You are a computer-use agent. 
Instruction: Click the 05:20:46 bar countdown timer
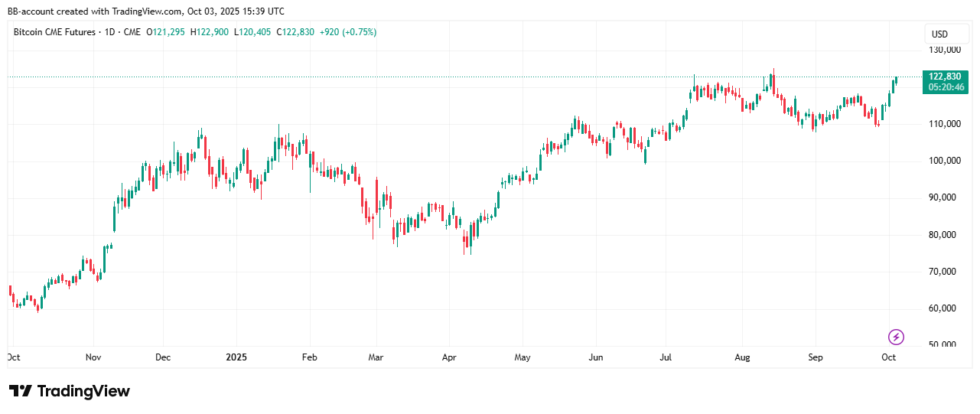[x=946, y=87]
